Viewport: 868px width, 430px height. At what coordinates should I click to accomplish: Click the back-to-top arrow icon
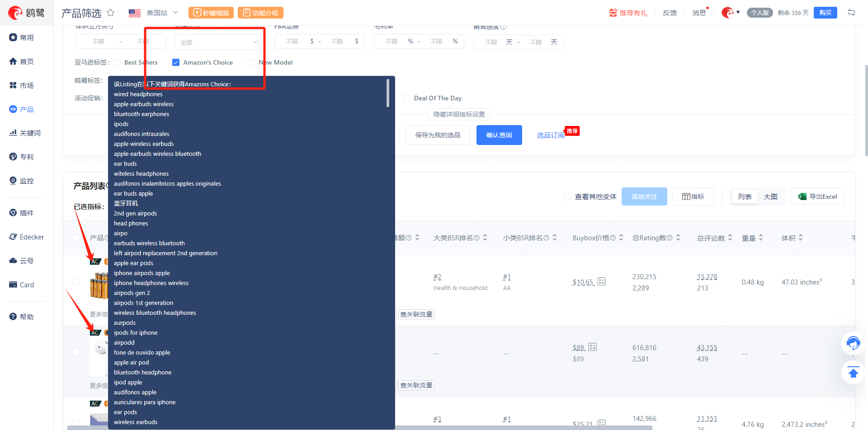point(853,373)
